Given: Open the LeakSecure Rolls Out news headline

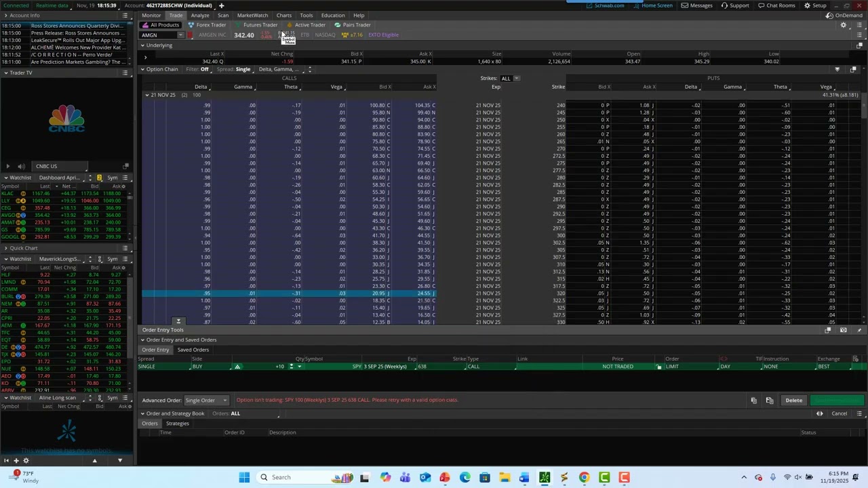Looking at the screenshot, I should point(77,40).
